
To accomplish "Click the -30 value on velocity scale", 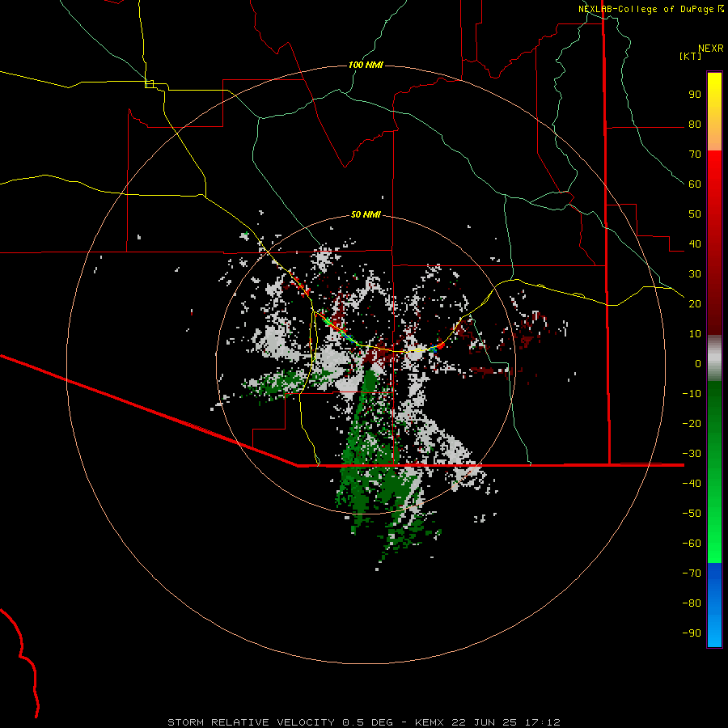I will [x=692, y=454].
